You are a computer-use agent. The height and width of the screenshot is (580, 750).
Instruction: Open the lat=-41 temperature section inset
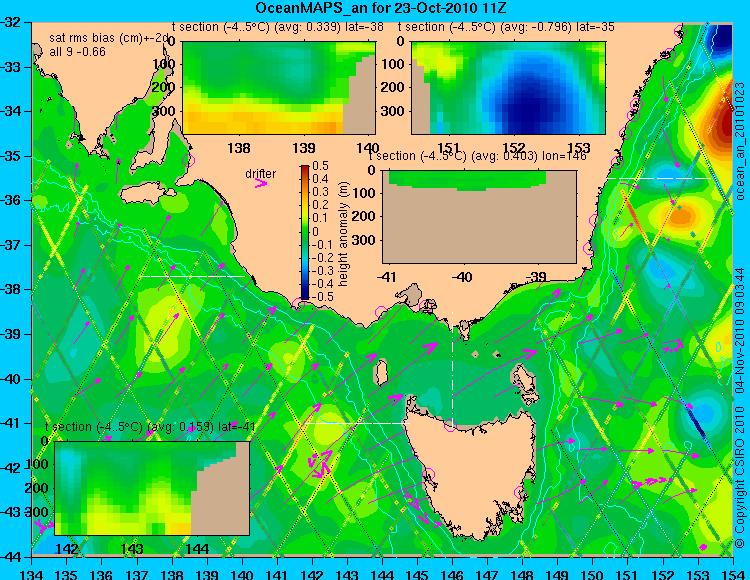pyautogui.click(x=152, y=488)
